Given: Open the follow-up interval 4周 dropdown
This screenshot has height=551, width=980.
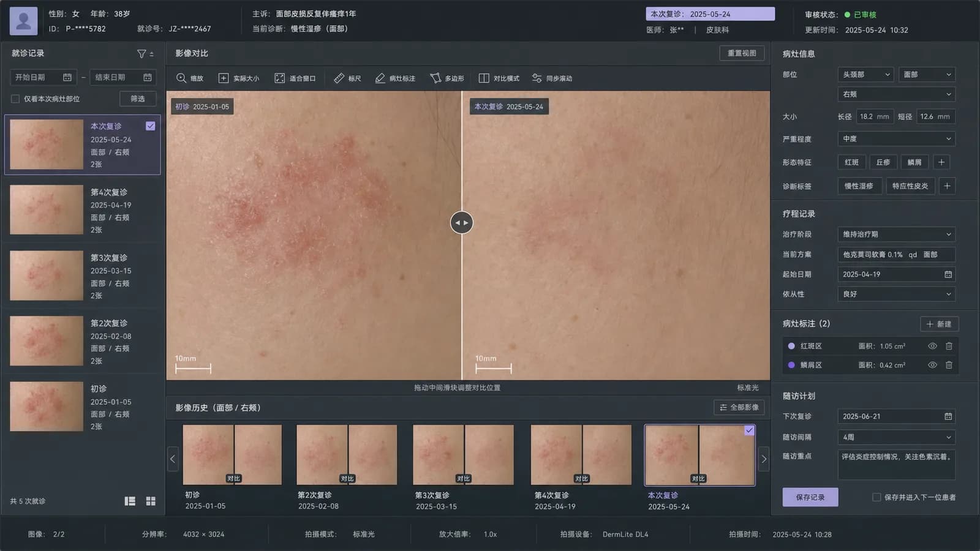Looking at the screenshot, I should [897, 437].
